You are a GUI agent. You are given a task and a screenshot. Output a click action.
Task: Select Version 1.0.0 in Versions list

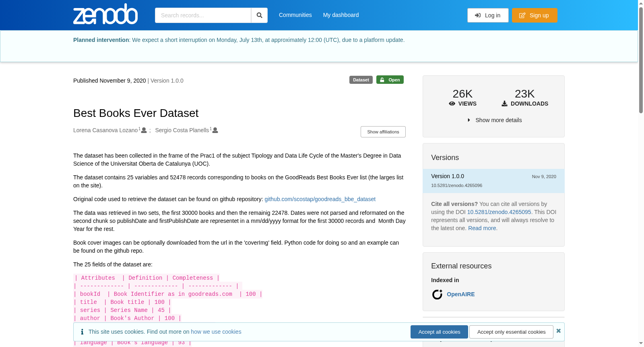[493, 181]
